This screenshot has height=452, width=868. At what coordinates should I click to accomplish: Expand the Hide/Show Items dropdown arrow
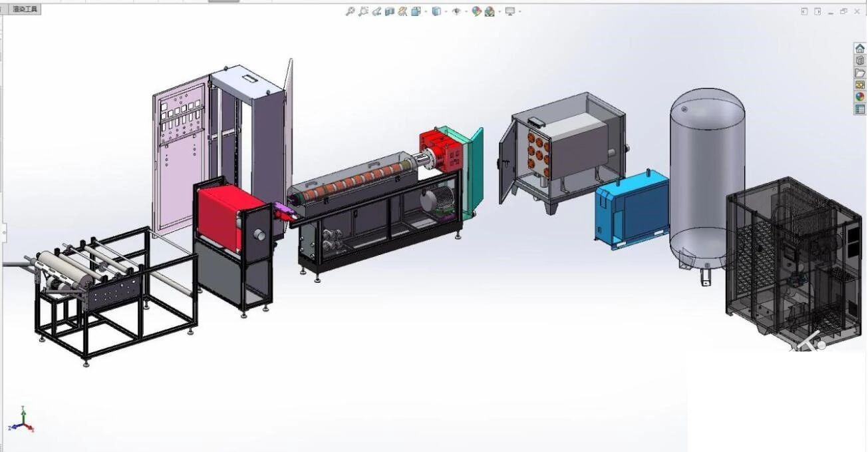click(x=466, y=11)
